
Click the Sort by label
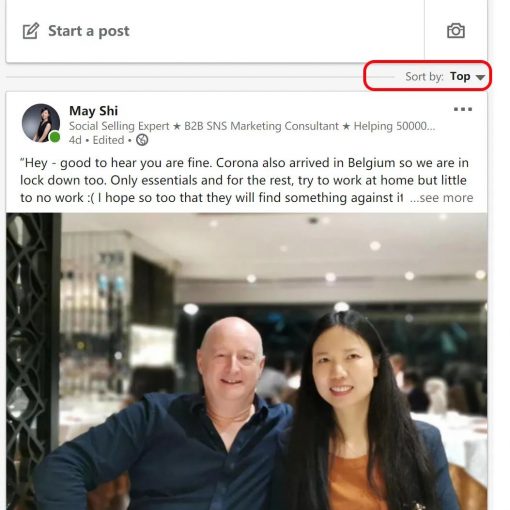tap(424, 77)
